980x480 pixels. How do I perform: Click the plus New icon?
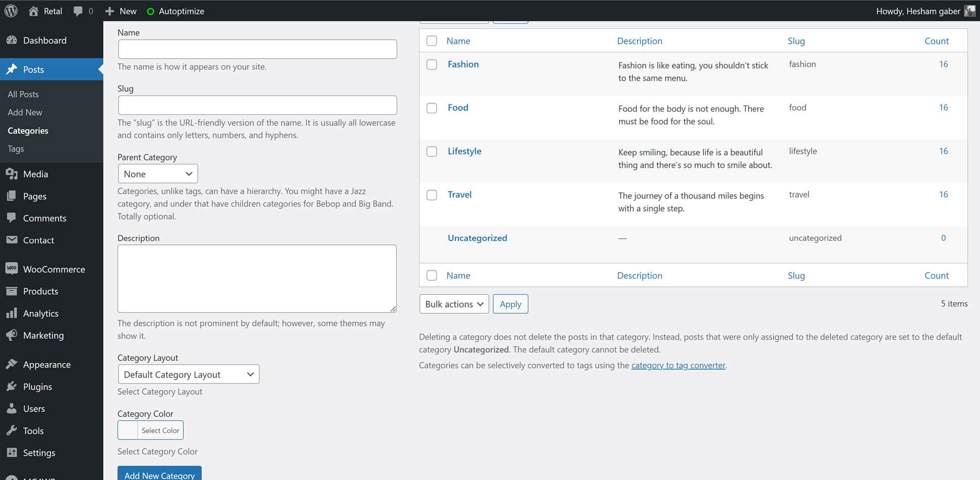(109, 11)
